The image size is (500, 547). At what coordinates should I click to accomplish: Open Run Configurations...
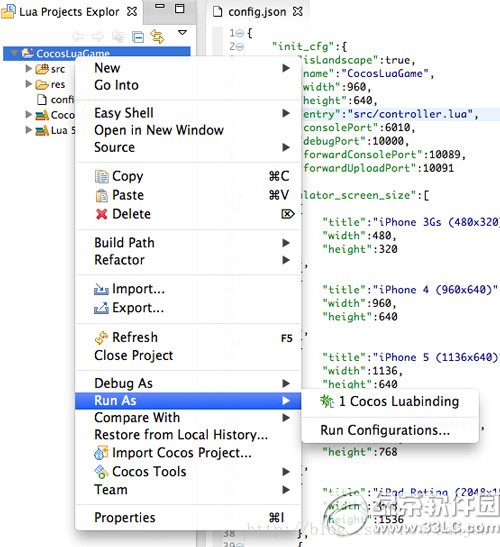[x=385, y=430]
